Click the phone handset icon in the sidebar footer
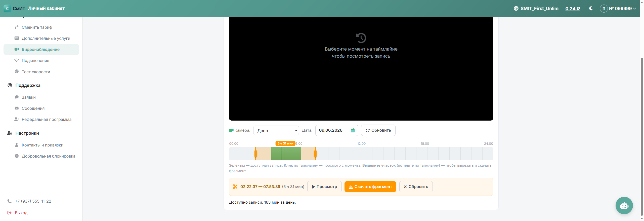644x221 pixels. click(x=9, y=201)
